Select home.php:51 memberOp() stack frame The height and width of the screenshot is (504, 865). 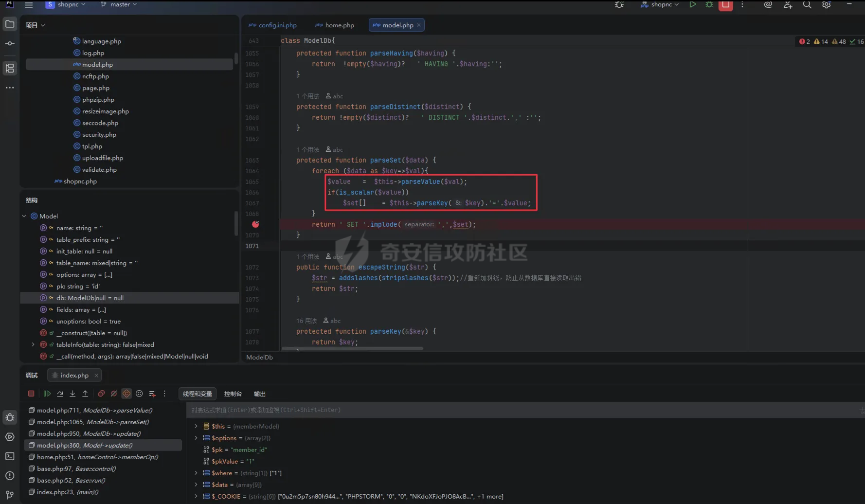(x=97, y=457)
